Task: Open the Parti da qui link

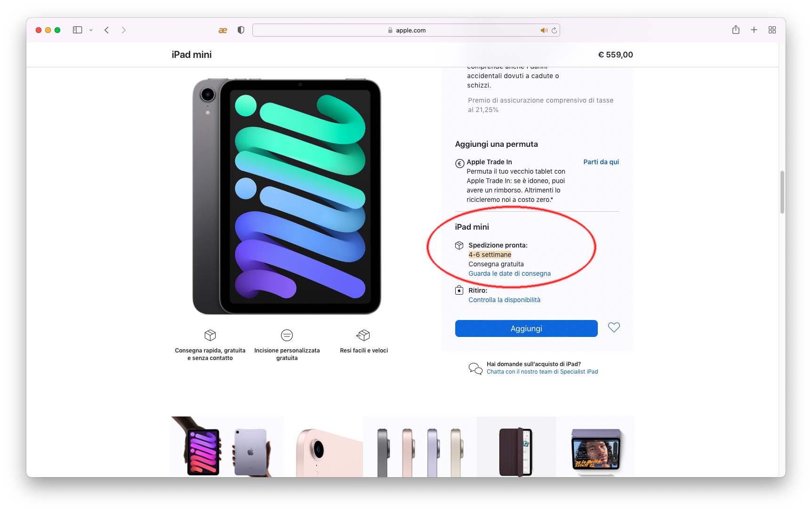Action: [601, 162]
